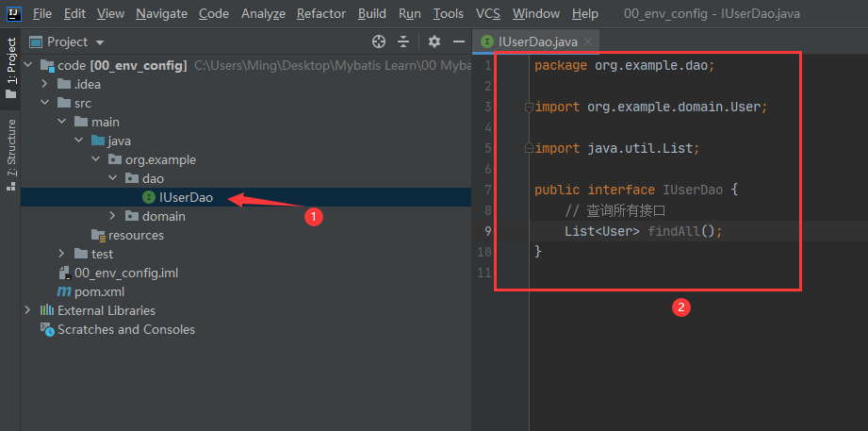
Task: Open the Run menu
Action: pyautogui.click(x=410, y=13)
